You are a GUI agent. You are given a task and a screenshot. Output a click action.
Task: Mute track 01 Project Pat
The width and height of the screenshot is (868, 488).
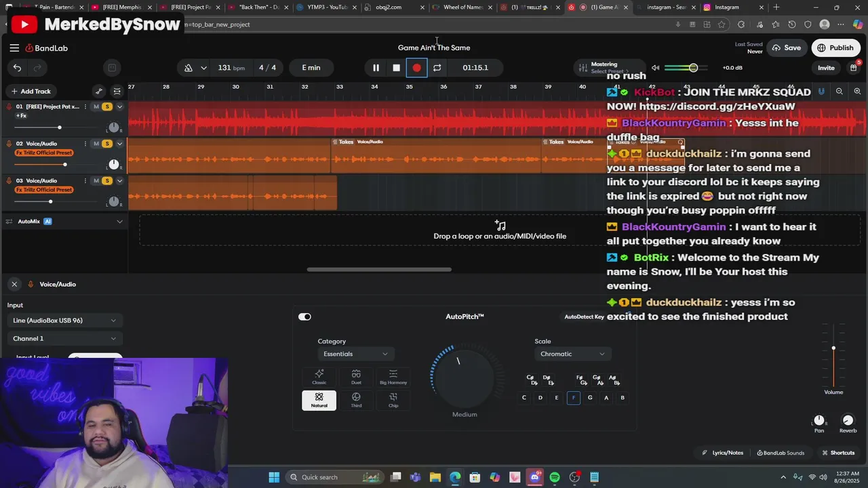96,107
